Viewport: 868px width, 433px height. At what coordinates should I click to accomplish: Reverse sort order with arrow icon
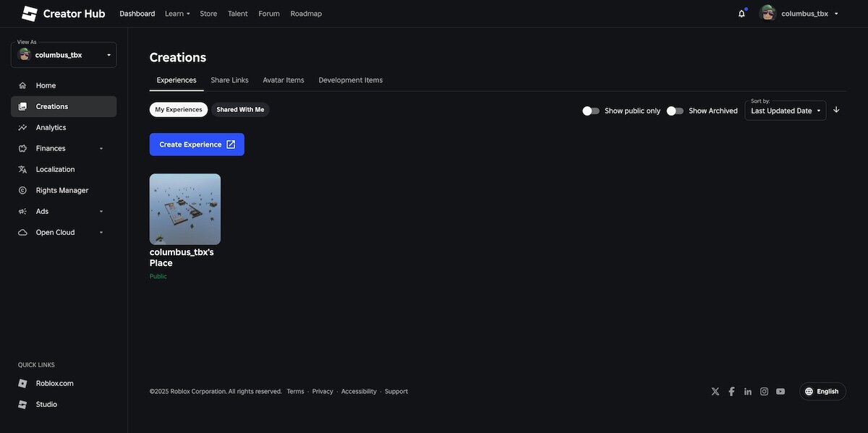pos(836,110)
